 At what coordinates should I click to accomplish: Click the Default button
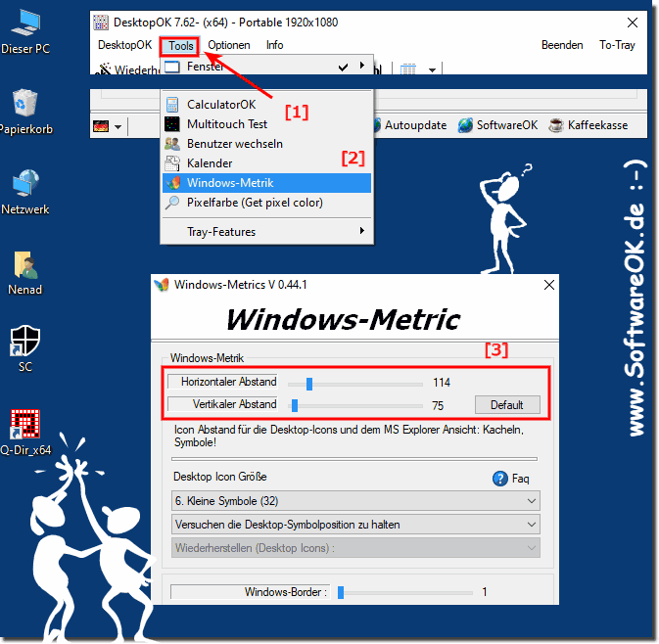[x=507, y=405]
